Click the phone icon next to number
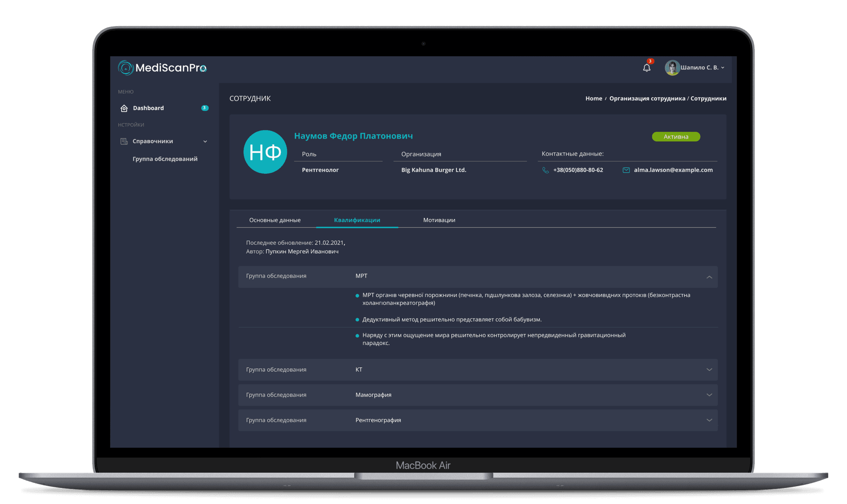This screenshot has width=847, height=504. point(546,170)
